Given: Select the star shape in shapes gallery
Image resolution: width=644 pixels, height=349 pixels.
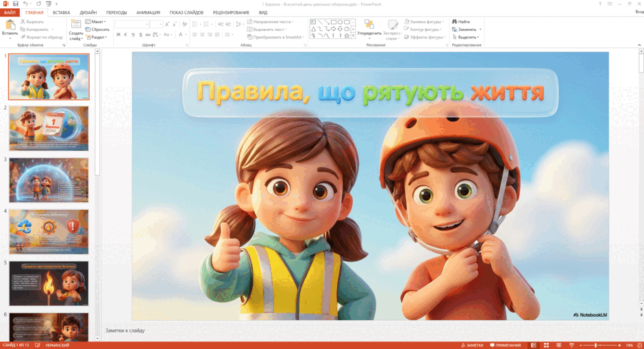Looking at the screenshot, I should (347, 36).
